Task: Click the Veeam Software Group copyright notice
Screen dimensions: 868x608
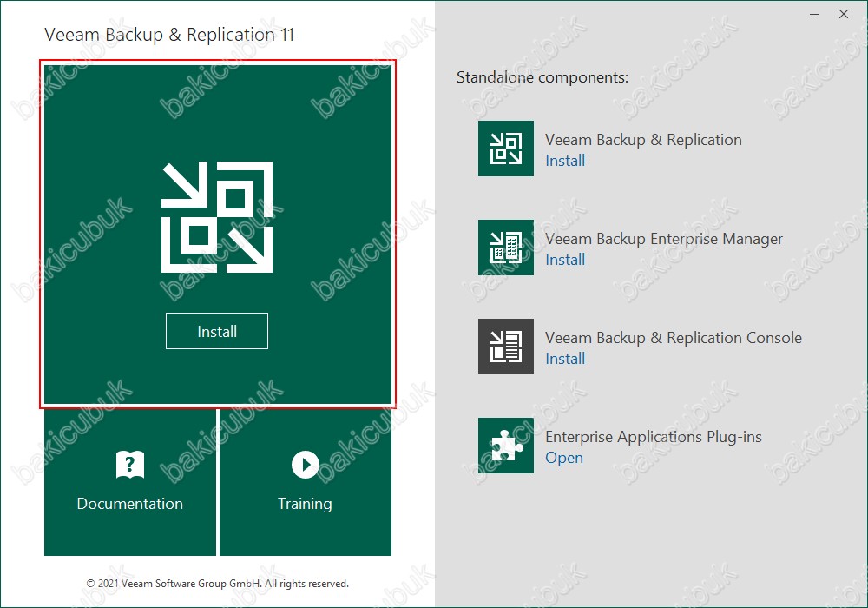Action: pos(218,584)
